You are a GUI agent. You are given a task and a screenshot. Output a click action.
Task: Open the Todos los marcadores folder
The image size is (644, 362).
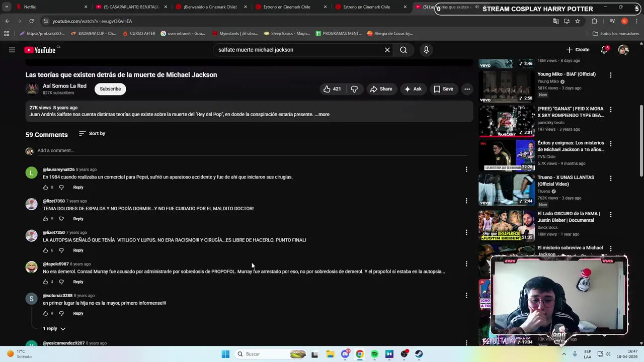(616, 34)
